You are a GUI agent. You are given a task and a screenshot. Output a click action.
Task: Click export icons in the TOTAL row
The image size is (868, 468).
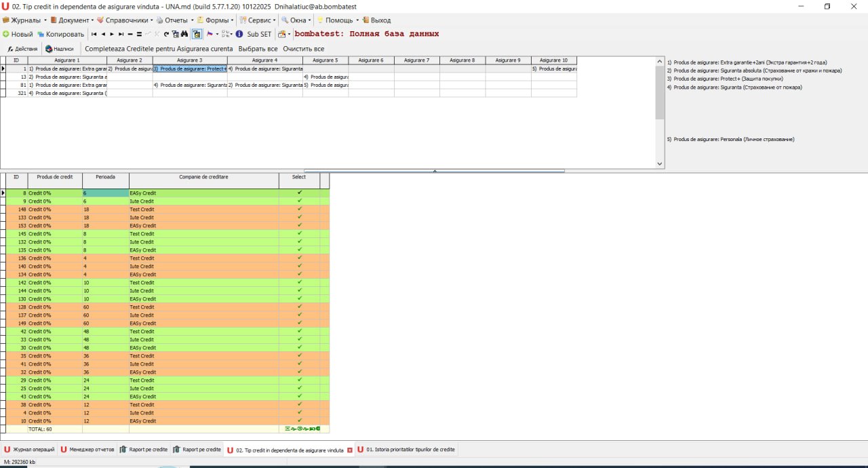(x=303, y=429)
